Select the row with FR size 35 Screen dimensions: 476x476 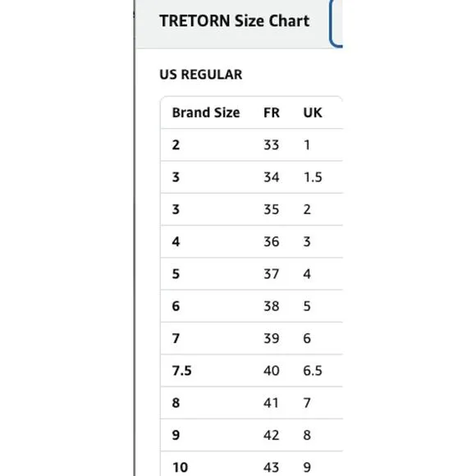pyautogui.click(x=252, y=209)
